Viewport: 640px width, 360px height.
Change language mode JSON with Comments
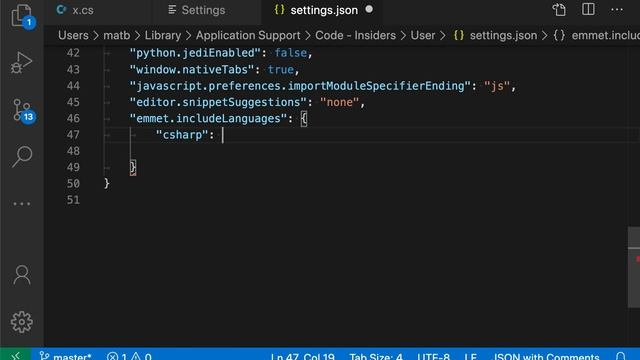546,356
